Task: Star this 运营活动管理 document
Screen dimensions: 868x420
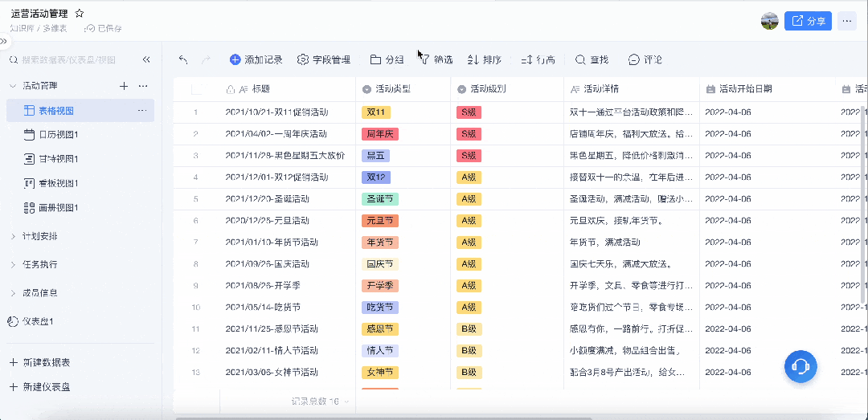Action: click(x=79, y=14)
